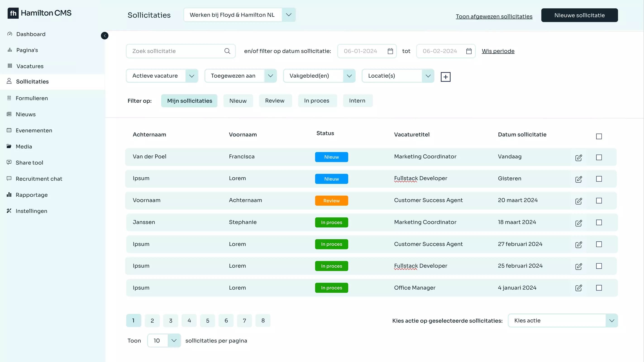Edit the Van der Poel Francisca application

[x=579, y=157]
